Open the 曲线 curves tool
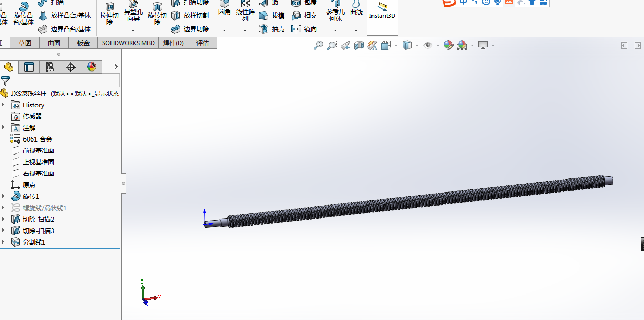 pos(356,8)
